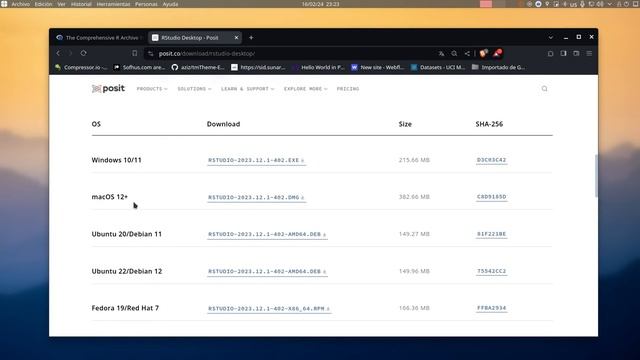Open the Hello World in P... bookmark

318,67
